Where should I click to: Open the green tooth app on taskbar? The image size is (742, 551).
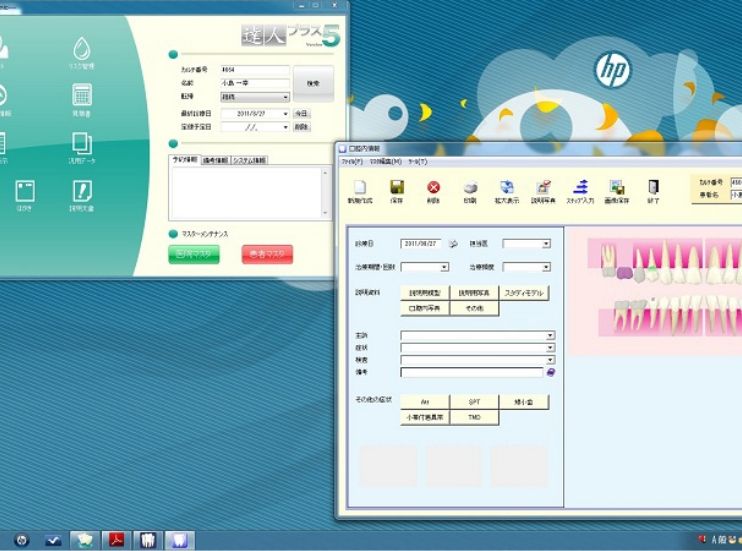point(85,540)
